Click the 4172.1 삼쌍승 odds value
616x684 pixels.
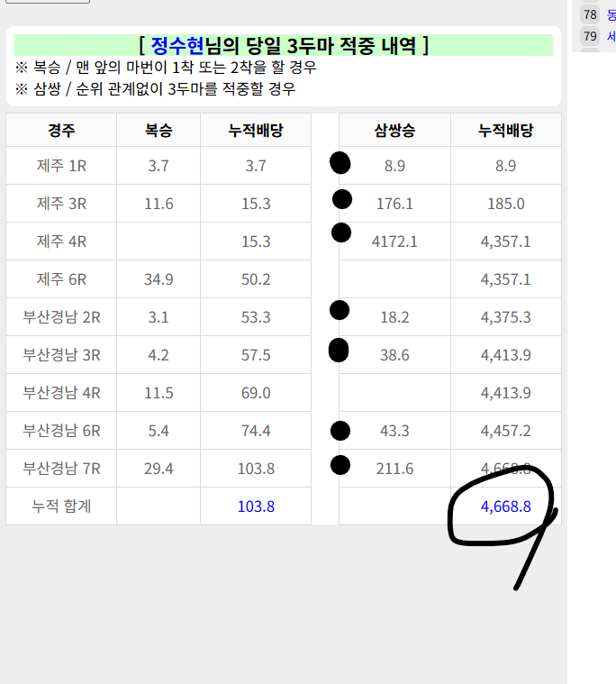coord(394,242)
